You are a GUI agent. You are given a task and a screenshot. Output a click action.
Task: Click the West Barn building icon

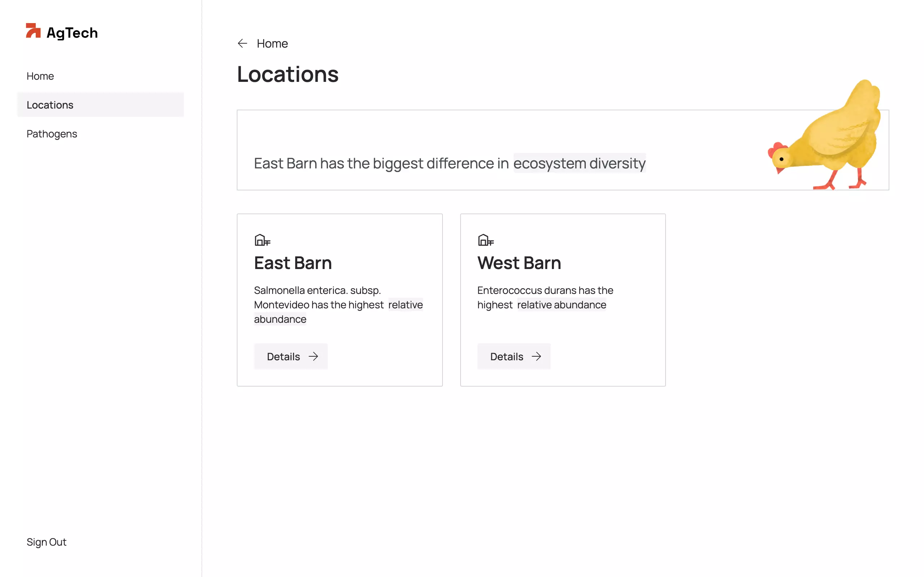pyautogui.click(x=486, y=240)
